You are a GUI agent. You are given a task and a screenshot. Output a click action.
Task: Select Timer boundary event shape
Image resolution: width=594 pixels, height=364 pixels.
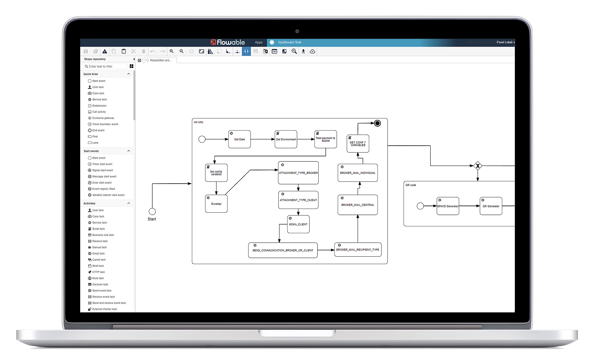(103, 124)
